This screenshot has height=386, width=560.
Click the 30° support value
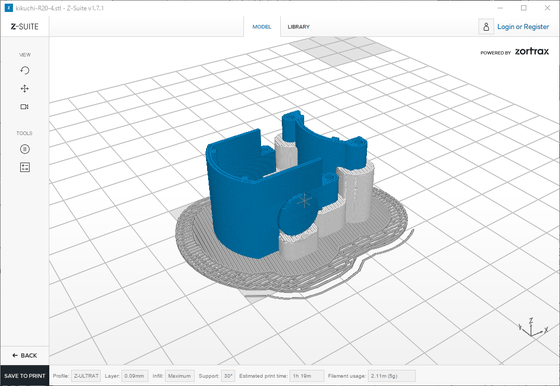228,376
